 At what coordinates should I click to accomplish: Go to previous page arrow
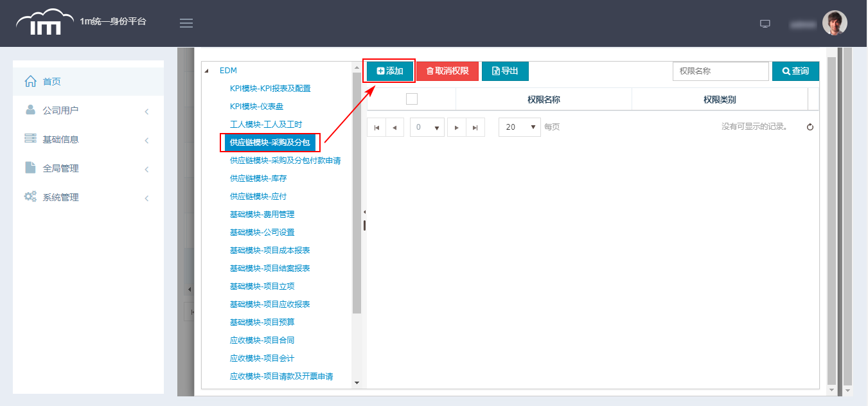pos(394,127)
